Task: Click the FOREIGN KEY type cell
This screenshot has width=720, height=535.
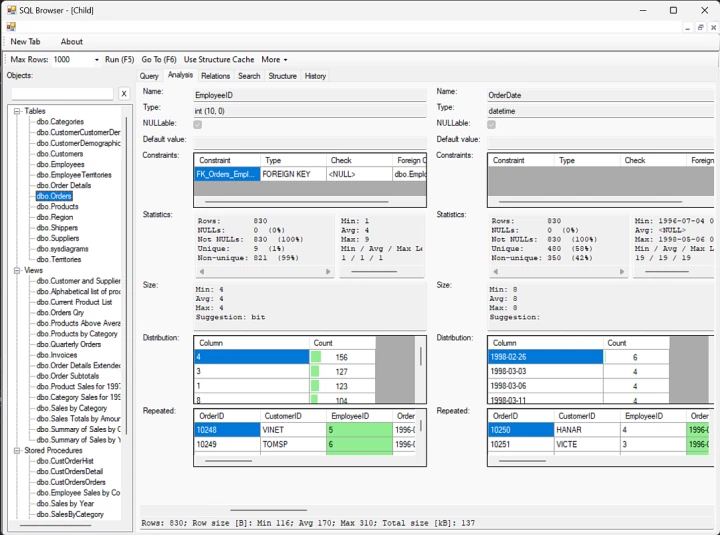Action: coord(293,174)
